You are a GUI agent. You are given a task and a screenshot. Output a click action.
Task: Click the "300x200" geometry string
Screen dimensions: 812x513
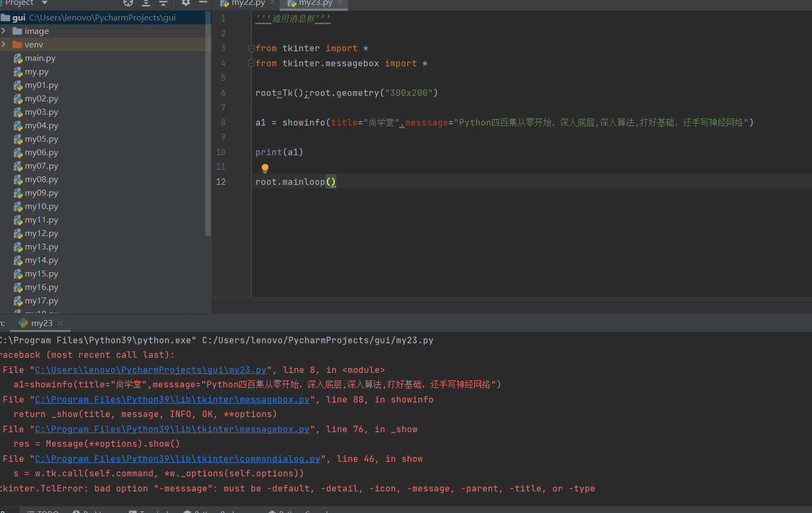tap(409, 93)
